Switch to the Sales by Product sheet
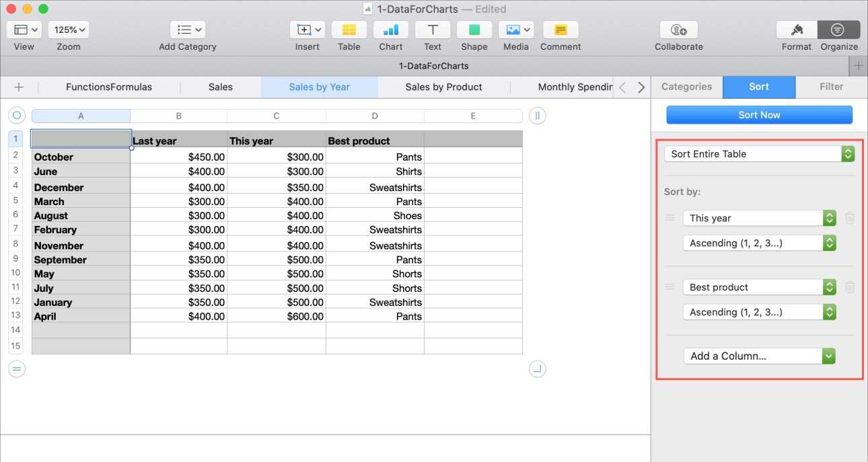The width and height of the screenshot is (868, 462). point(443,87)
